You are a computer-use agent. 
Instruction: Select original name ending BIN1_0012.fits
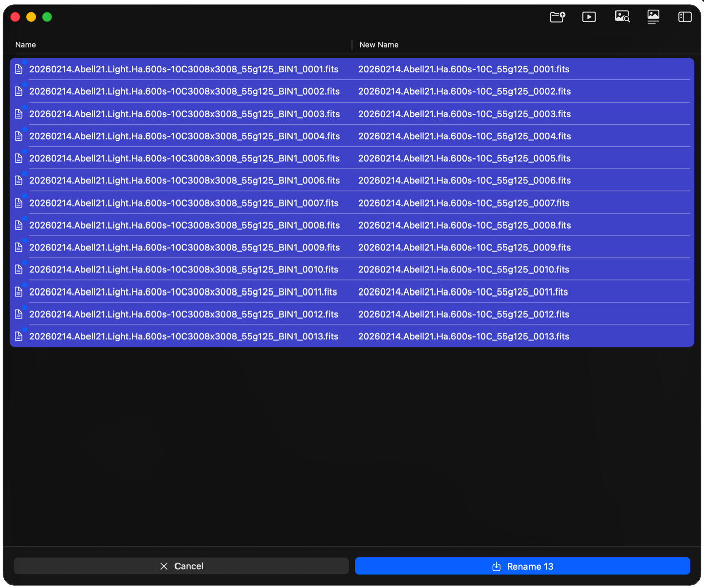pos(184,314)
